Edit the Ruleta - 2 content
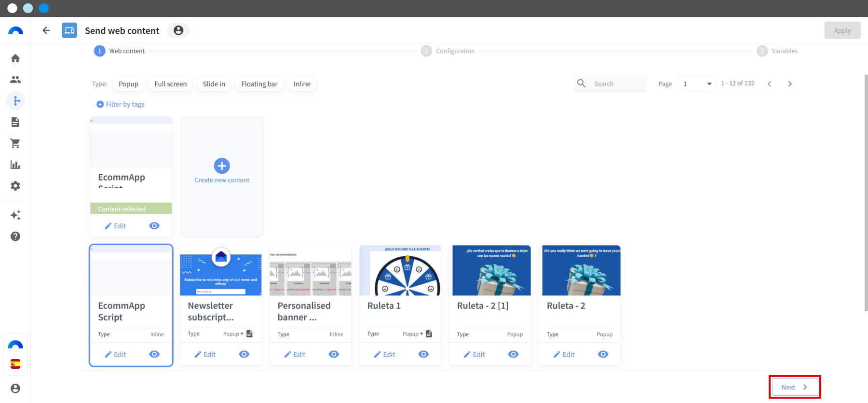The image size is (868, 403). pos(564,354)
